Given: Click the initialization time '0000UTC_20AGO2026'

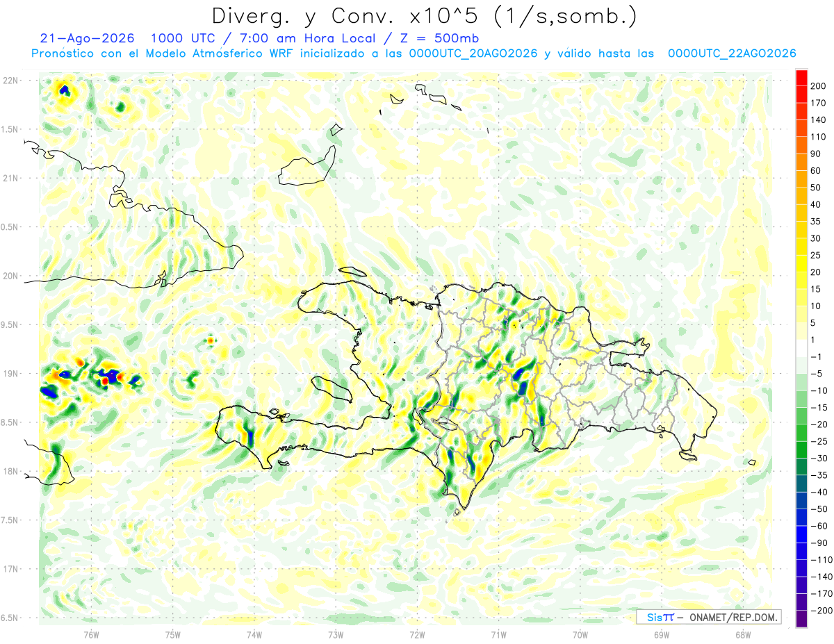Looking at the screenshot, I should pyautogui.click(x=473, y=53).
